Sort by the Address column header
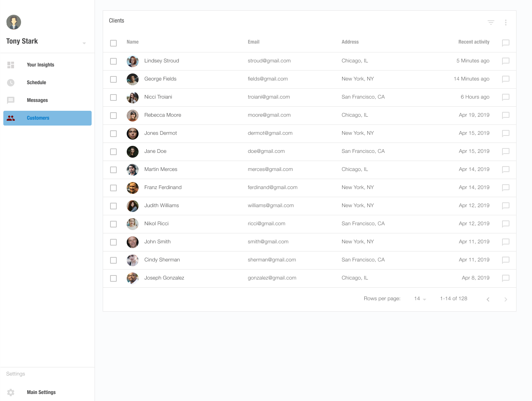532x401 pixels. point(350,42)
